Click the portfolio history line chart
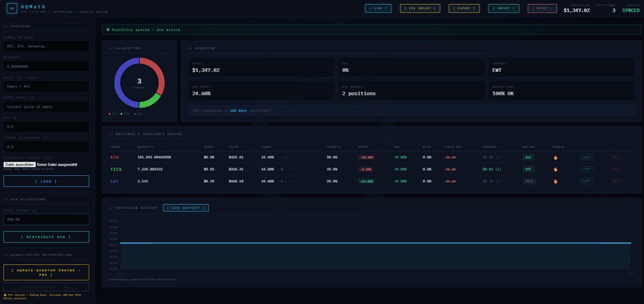The width and height of the screenshot is (644, 304). (376, 244)
